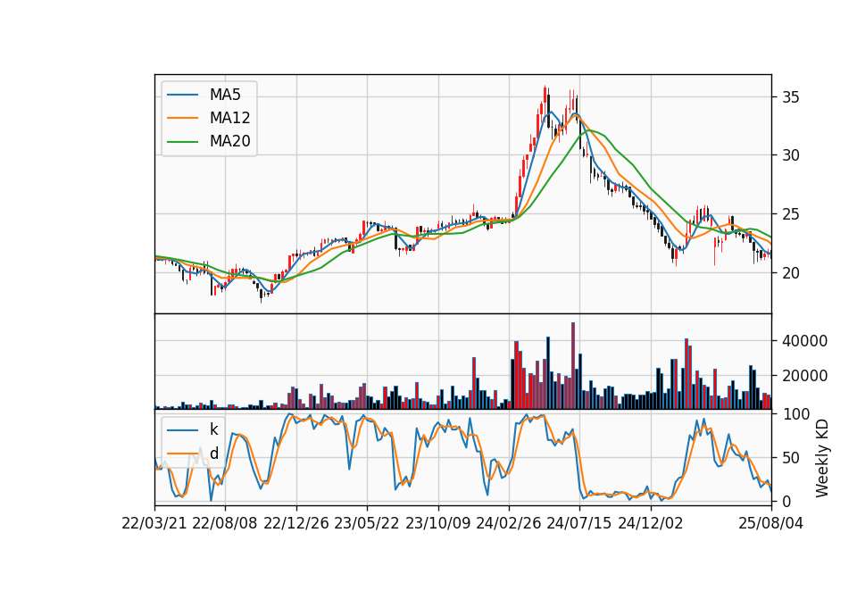The height and width of the screenshot is (616, 857).
Task: Click the 25/08/04 date label
Action: 770,523
